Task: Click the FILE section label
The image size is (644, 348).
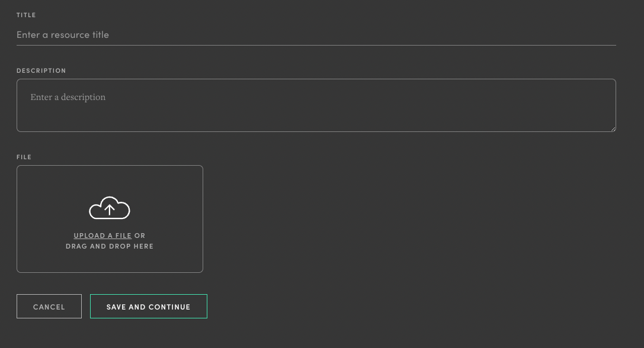Action: tap(24, 157)
